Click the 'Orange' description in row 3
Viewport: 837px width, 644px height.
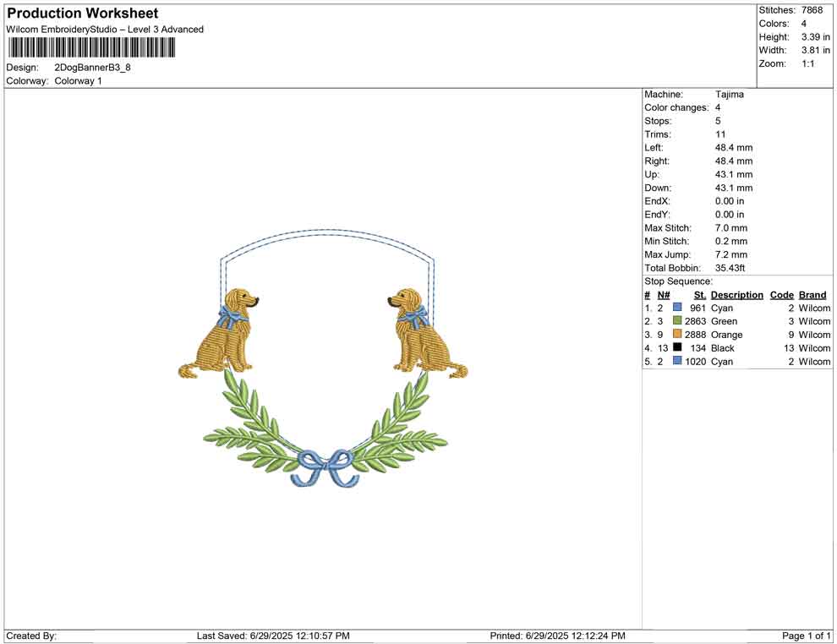726,335
